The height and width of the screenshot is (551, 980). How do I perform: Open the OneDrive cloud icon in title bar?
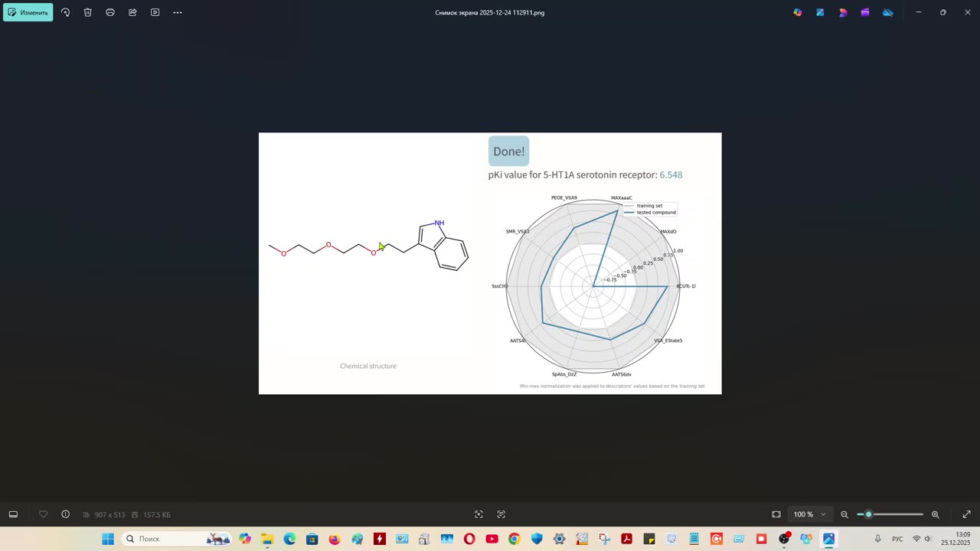pyautogui.click(x=887, y=12)
